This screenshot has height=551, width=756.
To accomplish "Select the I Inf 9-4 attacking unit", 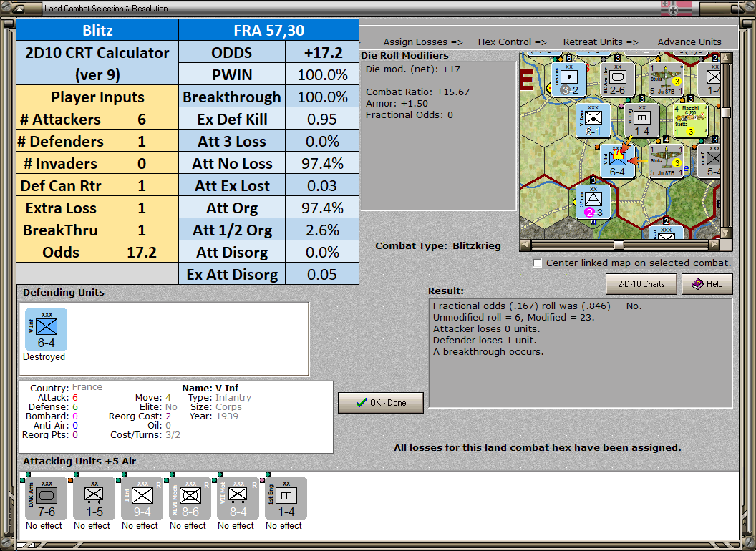I will [x=142, y=499].
